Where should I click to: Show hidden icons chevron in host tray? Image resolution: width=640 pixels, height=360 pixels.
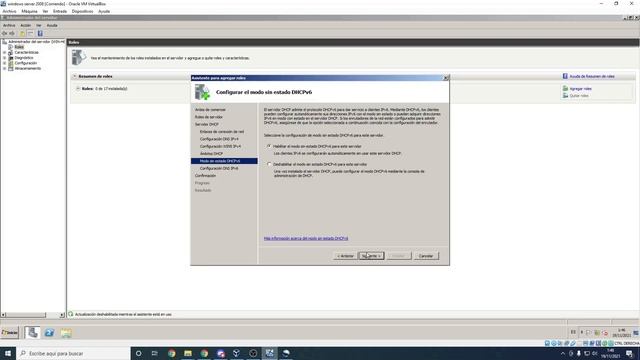(563, 353)
